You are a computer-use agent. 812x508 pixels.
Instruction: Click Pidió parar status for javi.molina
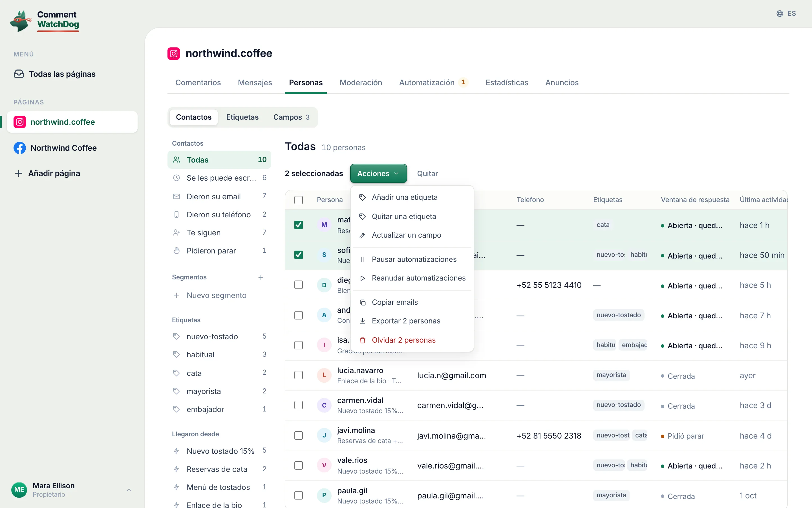click(x=682, y=436)
